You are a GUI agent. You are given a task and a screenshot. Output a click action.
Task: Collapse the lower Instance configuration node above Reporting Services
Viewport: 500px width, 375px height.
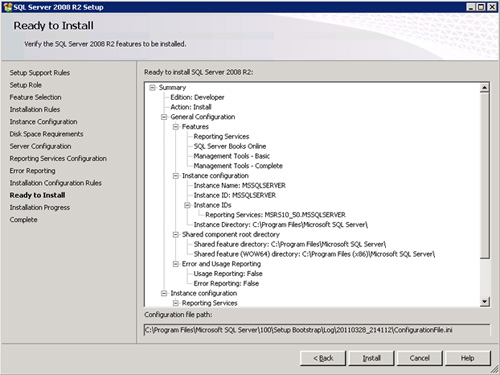point(164,293)
